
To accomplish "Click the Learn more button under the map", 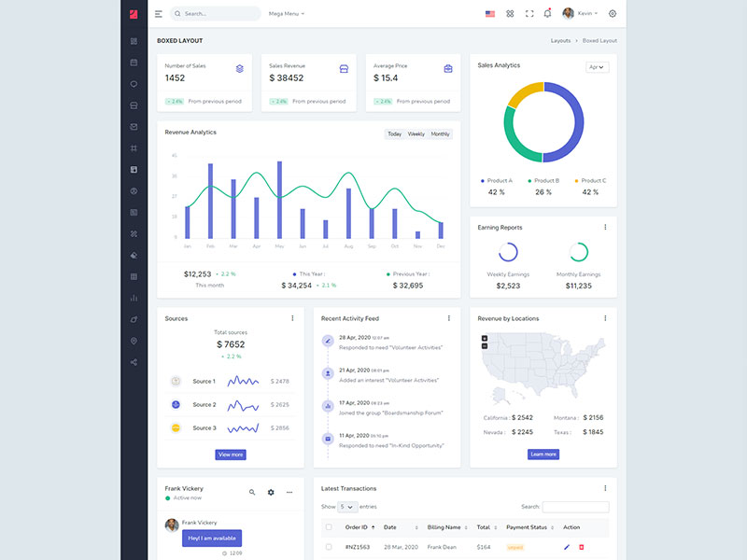I will (543, 455).
